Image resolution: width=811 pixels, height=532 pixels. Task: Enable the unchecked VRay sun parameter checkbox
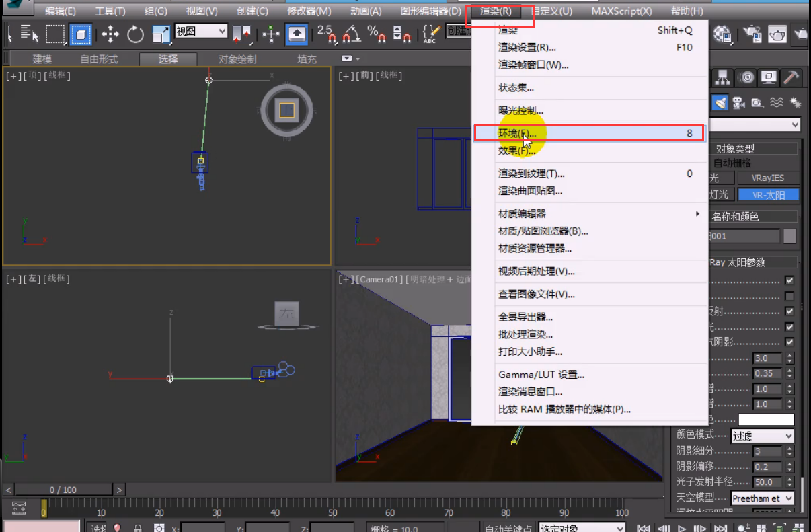[x=789, y=296]
